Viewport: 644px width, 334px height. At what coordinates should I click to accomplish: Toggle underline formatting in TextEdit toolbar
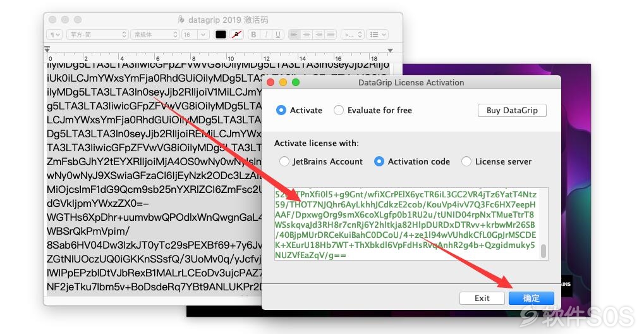point(277,35)
